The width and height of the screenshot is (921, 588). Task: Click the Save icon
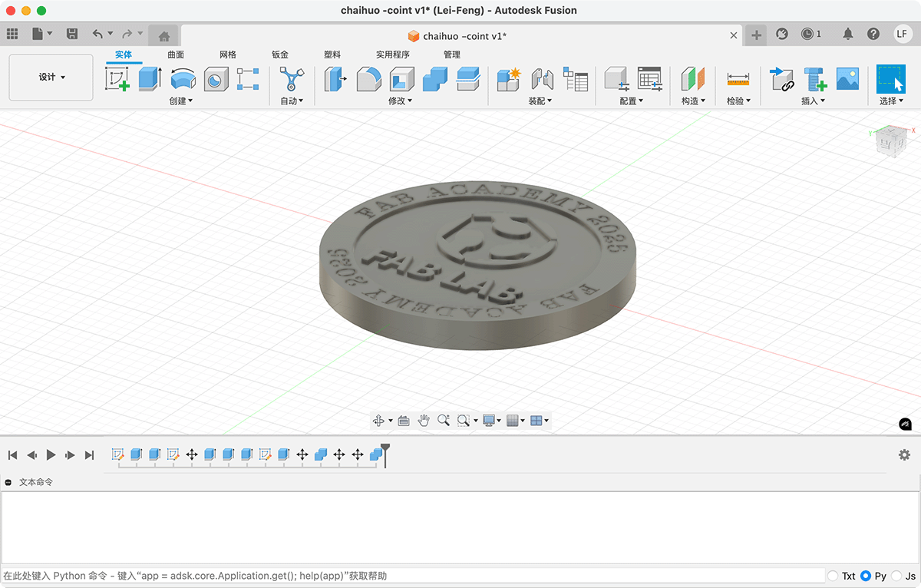(72, 34)
